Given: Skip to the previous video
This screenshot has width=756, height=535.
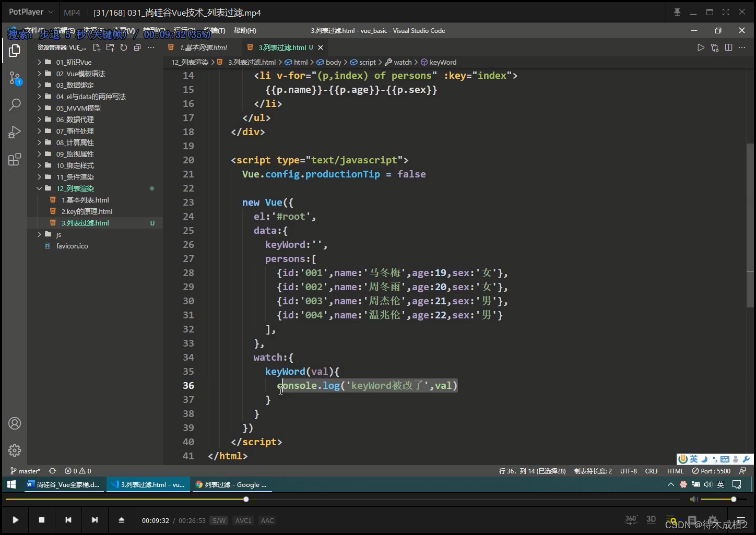Looking at the screenshot, I should point(68,520).
